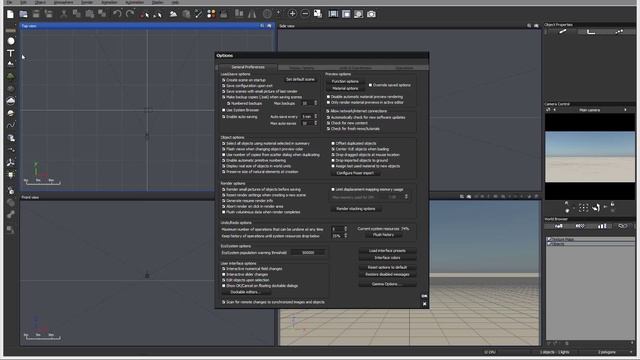The height and width of the screenshot is (360, 640).
Task: Click the Open file toolbar icon
Action: tap(23, 14)
